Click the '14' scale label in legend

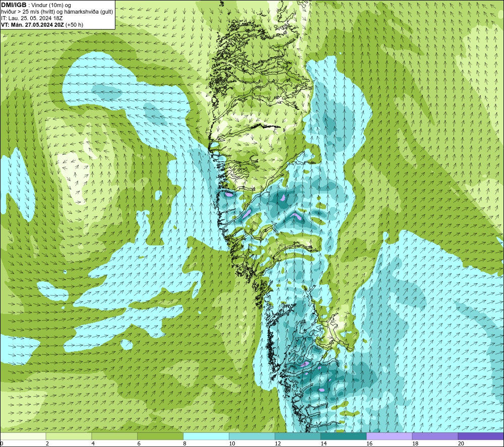[x=324, y=443]
